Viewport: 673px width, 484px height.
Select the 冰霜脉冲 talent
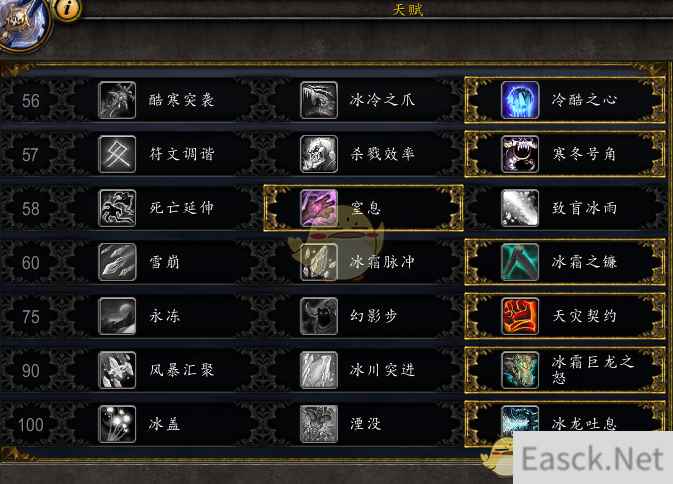[364, 262]
